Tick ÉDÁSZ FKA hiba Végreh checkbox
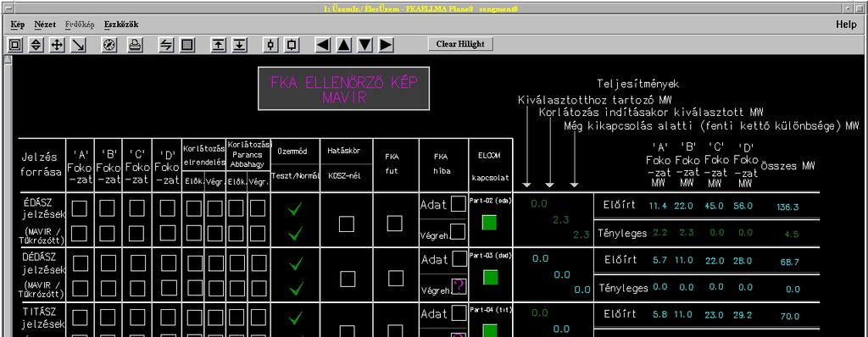This screenshot has height=337, width=868. 457,231
